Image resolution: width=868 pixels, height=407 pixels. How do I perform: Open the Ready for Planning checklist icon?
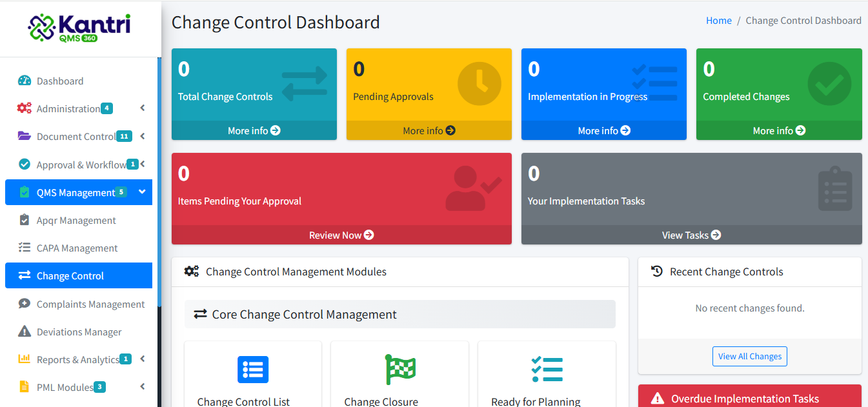tap(547, 370)
